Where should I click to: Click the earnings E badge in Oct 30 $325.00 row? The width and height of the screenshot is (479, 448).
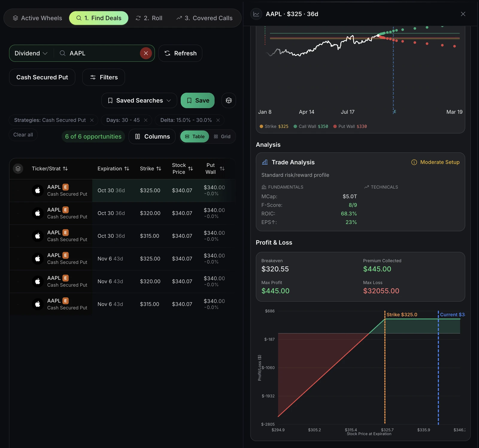pos(66,187)
